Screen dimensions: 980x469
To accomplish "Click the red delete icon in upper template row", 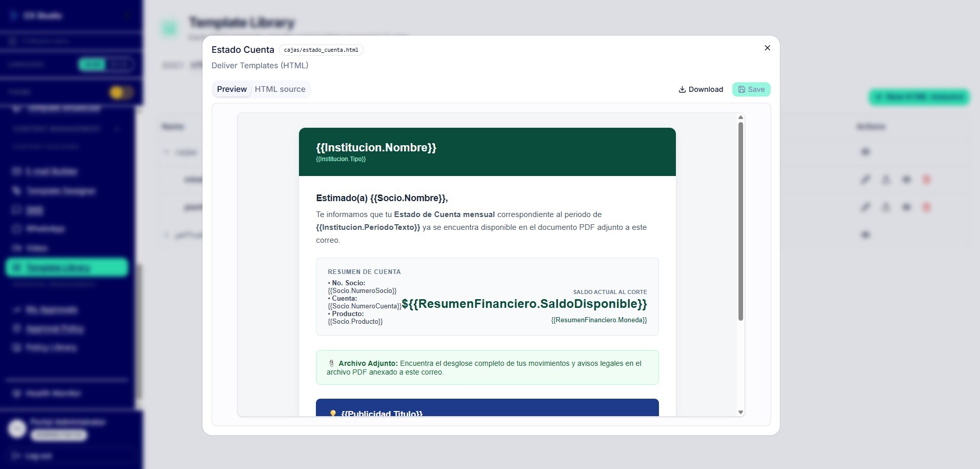I will pos(926,180).
